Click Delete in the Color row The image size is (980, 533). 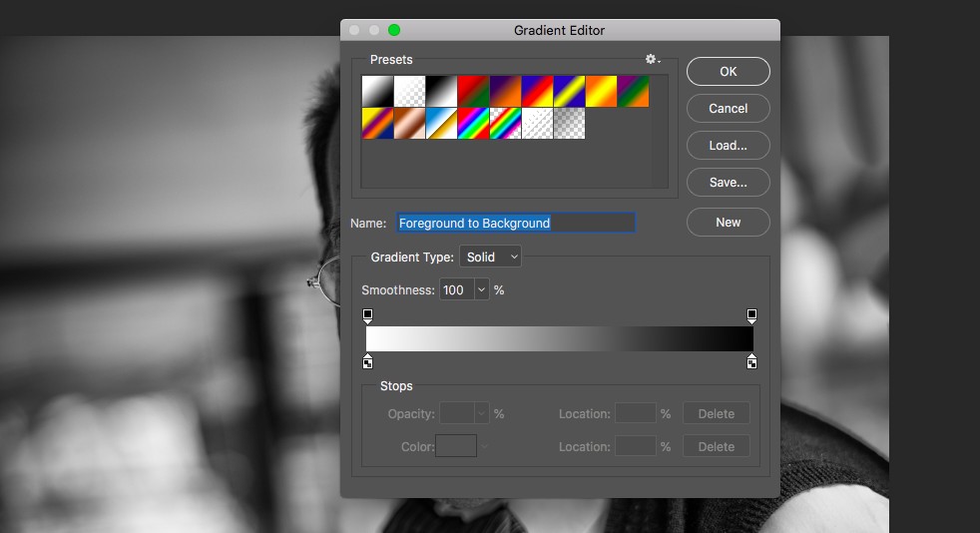tap(717, 447)
